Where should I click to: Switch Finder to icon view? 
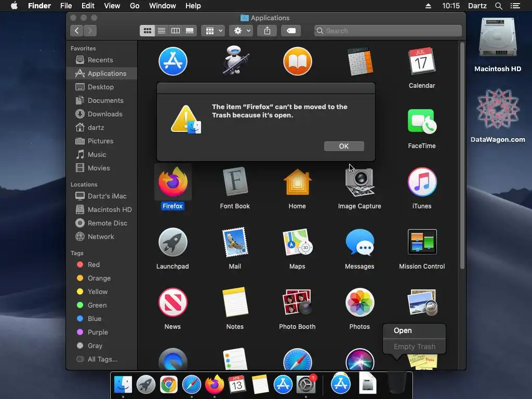click(x=147, y=31)
